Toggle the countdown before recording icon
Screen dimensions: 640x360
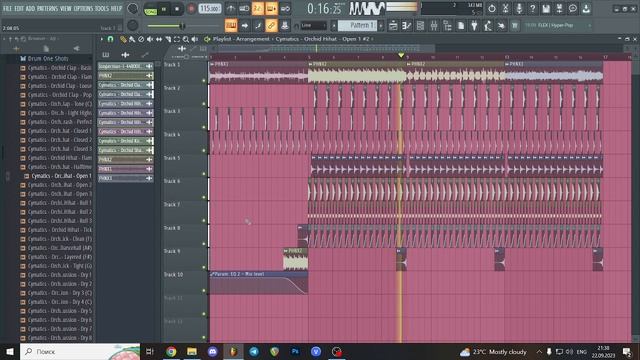click(258, 9)
